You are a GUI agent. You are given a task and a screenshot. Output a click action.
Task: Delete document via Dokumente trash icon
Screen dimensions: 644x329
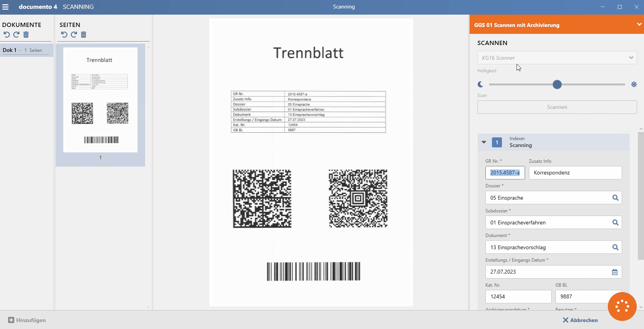click(26, 35)
